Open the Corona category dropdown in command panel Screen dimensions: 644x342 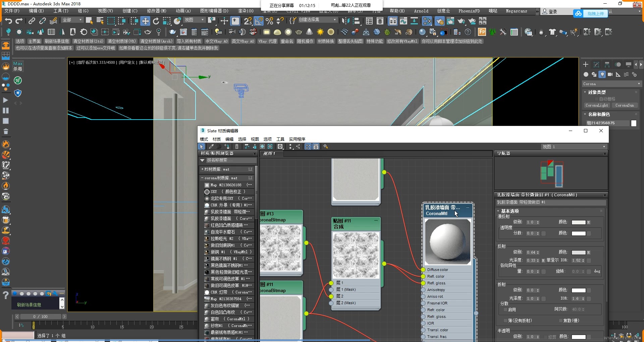(612, 84)
